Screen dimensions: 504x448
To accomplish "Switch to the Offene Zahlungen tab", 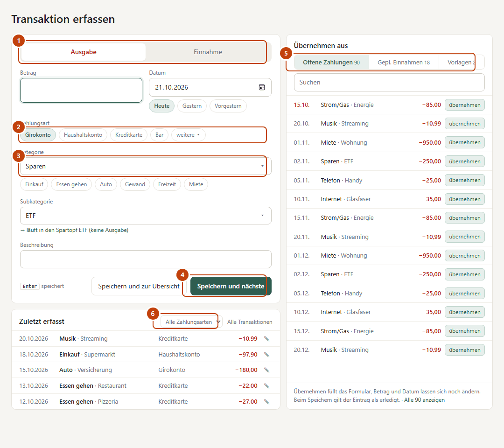I will tap(331, 63).
